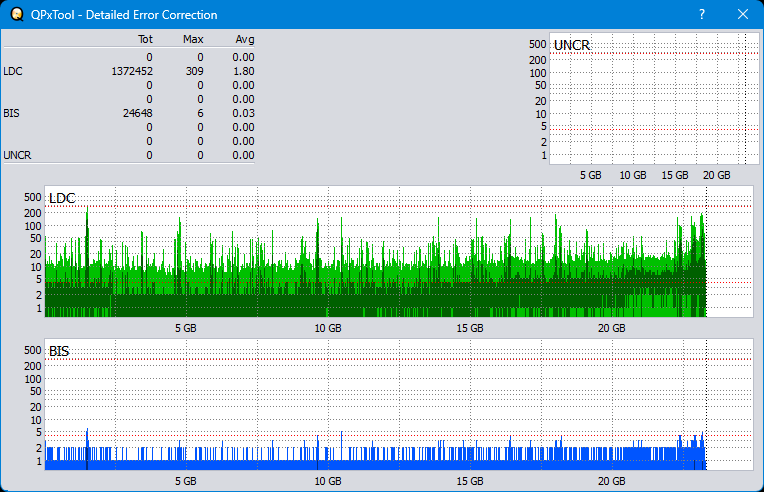The height and width of the screenshot is (492, 764).
Task: Open the help question mark button
Action: (x=702, y=14)
